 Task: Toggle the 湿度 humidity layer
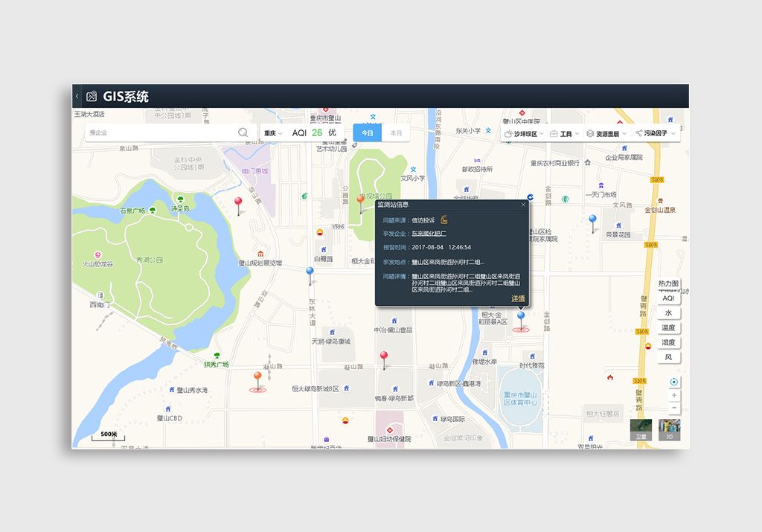[x=668, y=342]
